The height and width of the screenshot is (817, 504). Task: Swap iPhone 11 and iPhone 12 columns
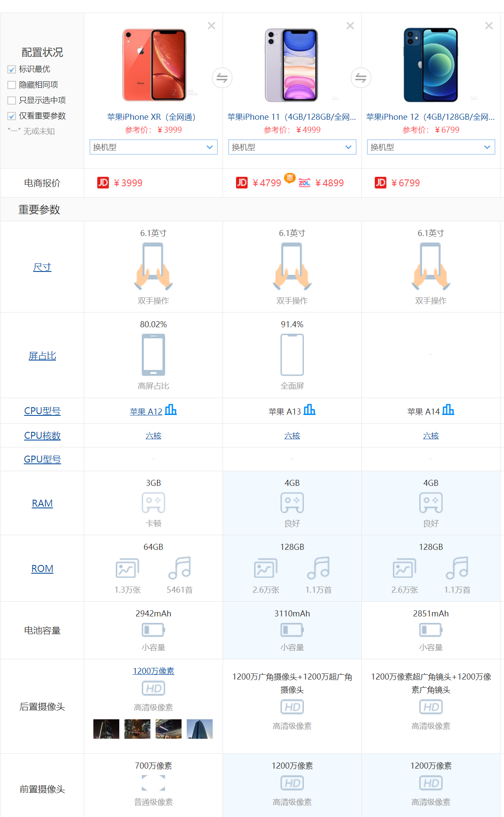(x=361, y=78)
